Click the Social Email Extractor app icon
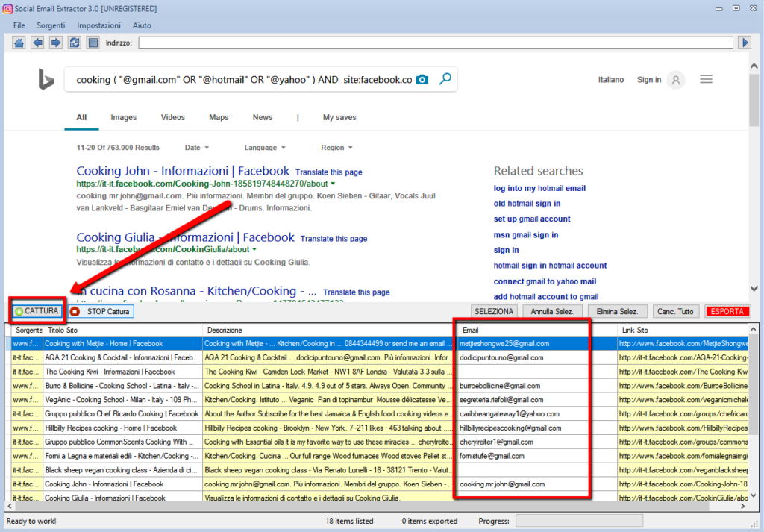 (x=7, y=9)
